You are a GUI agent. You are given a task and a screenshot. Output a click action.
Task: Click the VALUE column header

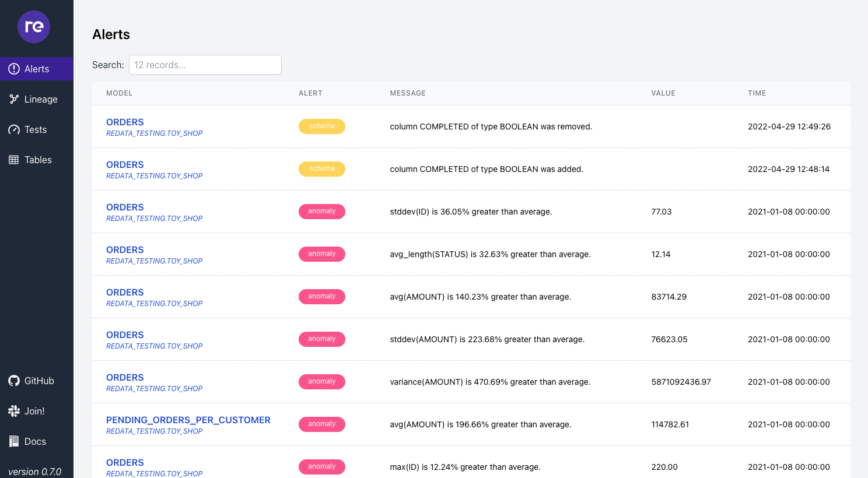tap(663, 93)
